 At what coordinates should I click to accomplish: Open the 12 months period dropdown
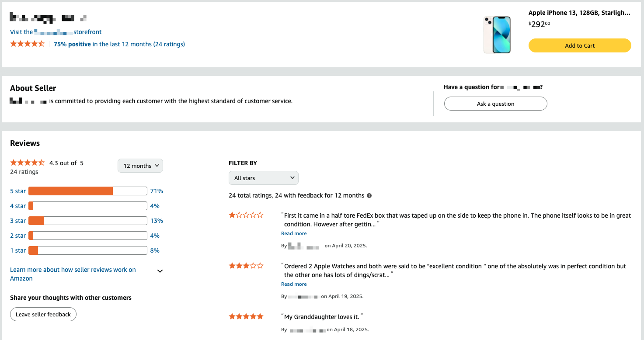tap(140, 166)
